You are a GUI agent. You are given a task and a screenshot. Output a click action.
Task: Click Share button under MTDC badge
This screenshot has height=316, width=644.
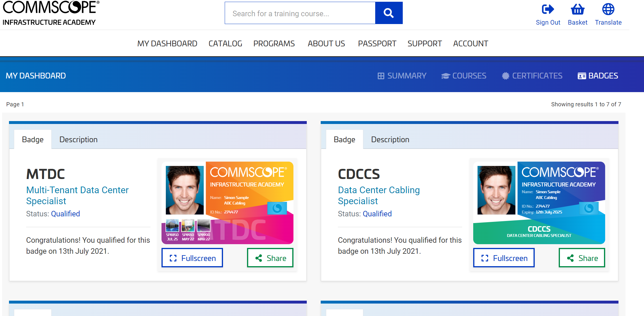(x=270, y=258)
